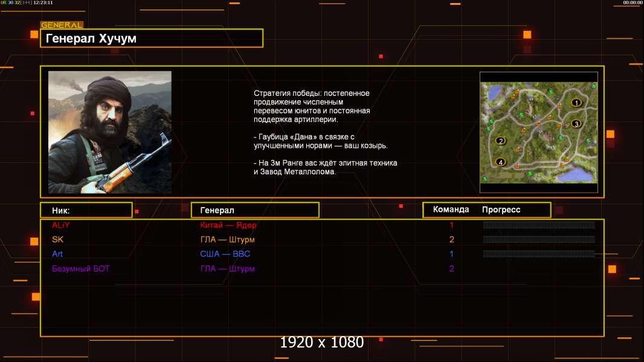Screen dimensions: 644x362
Task: Click the GENERAL label tag
Action: (62, 25)
